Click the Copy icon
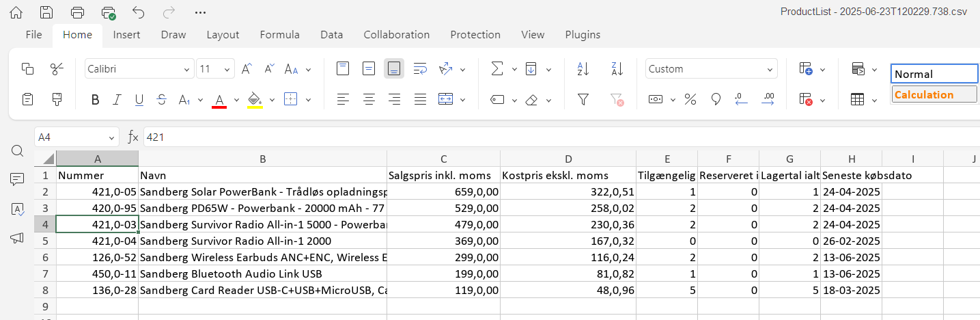Viewport: 980px width, 320px height. click(x=28, y=68)
